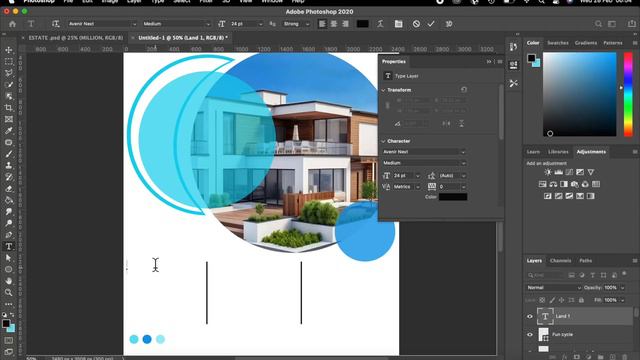Select the Lasso tool

pyautogui.click(x=9, y=73)
